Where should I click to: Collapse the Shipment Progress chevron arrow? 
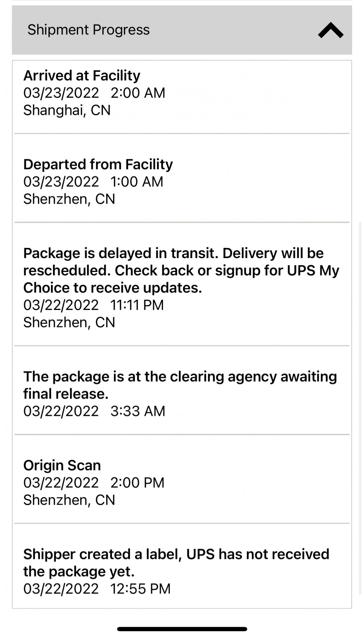pyautogui.click(x=331, y=30)
